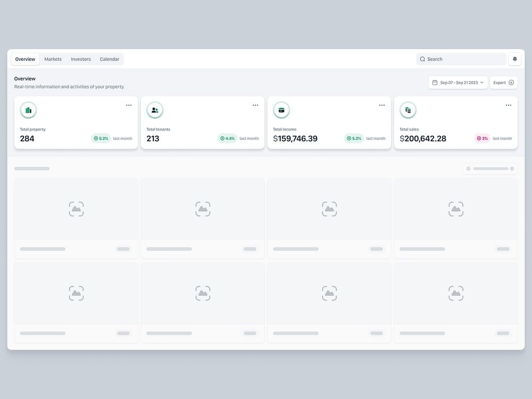
Task: Focus the Search input field
Action: coord(461,59)
